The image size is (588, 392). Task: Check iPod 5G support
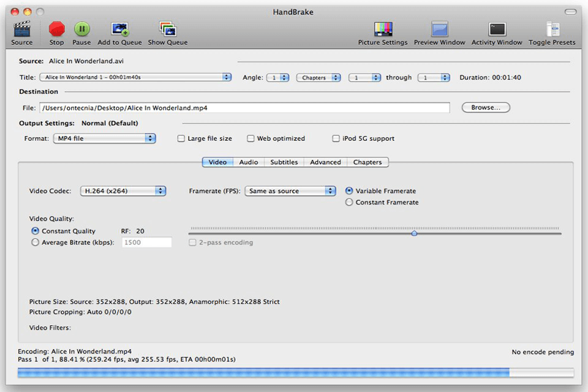coord(336,138)
